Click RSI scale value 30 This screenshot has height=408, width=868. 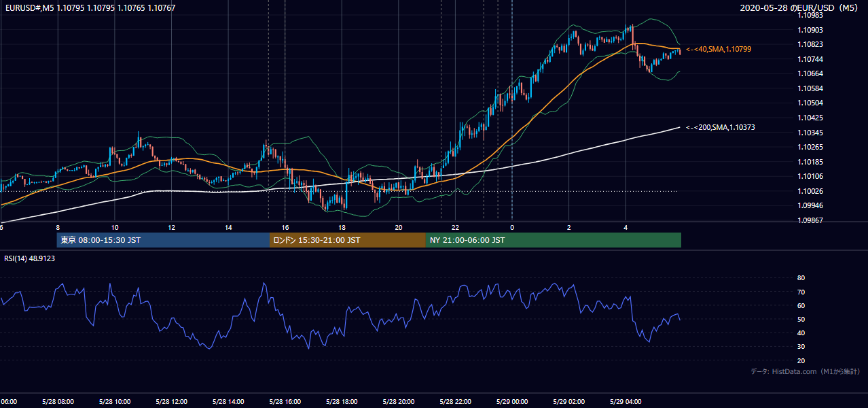(x=801, y=347)
